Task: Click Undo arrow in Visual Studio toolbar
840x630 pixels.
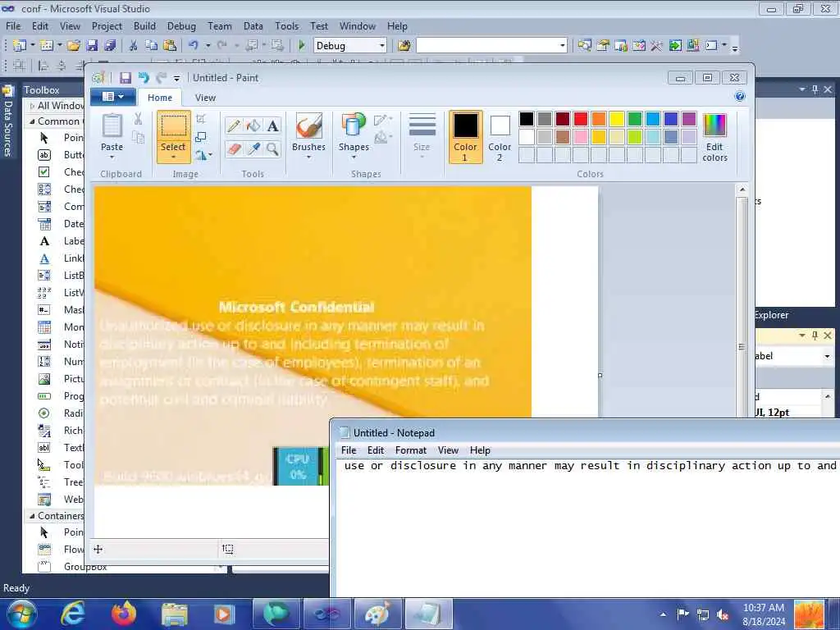Action: [194, 46]
